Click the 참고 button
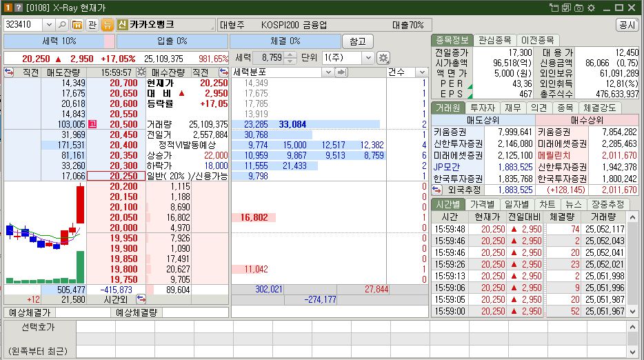Image resolution: width=644 pixels, height=360 pixels. (357, 41)
